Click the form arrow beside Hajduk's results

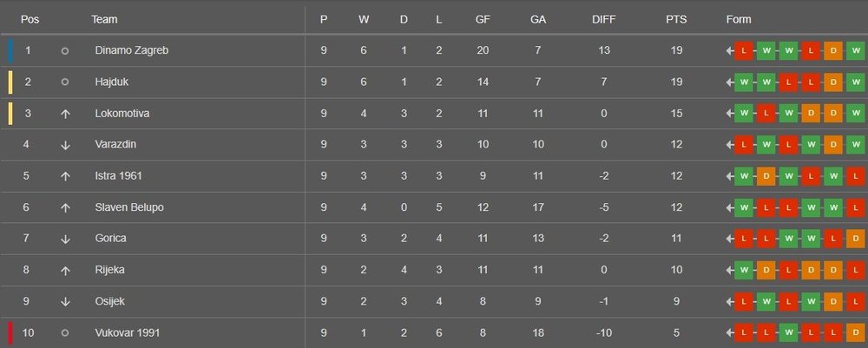click(730, 82)
